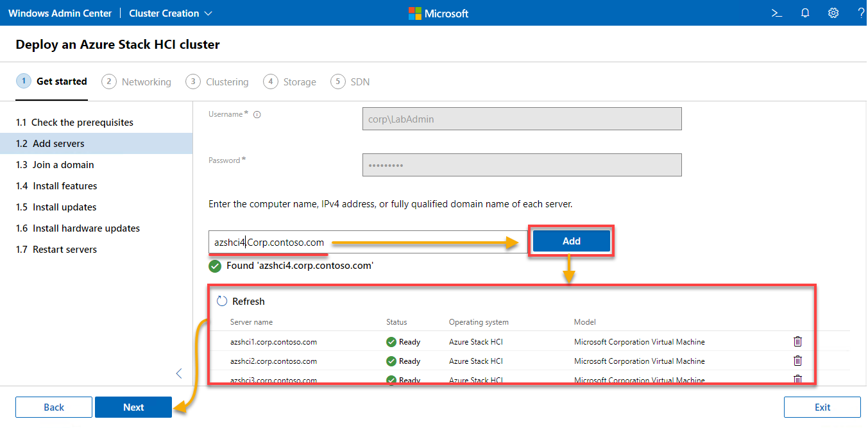The image size is (868, 428).
Task: Click the green check beside Found message
Action: click(216, 266)
